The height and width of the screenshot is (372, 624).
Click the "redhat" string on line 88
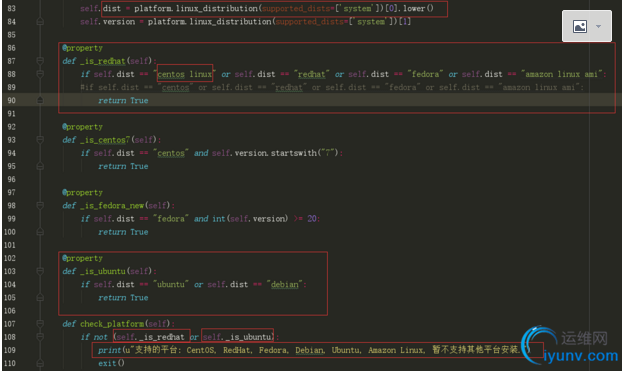312,74
